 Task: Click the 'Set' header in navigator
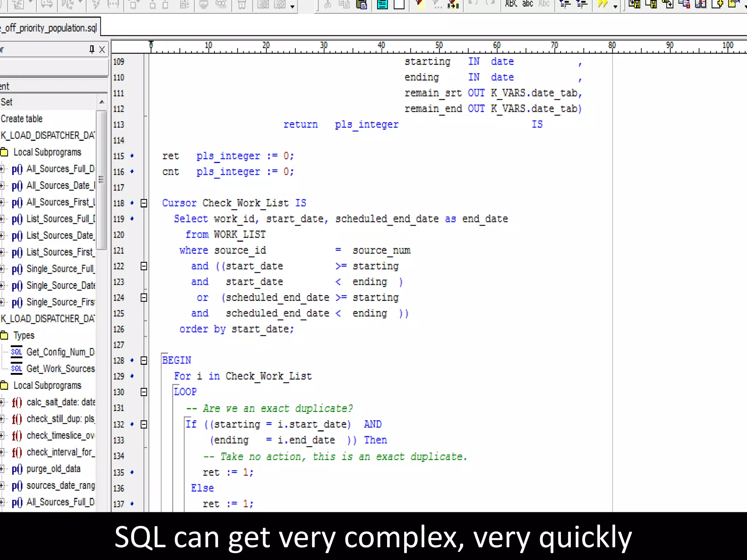coord(7,102)
